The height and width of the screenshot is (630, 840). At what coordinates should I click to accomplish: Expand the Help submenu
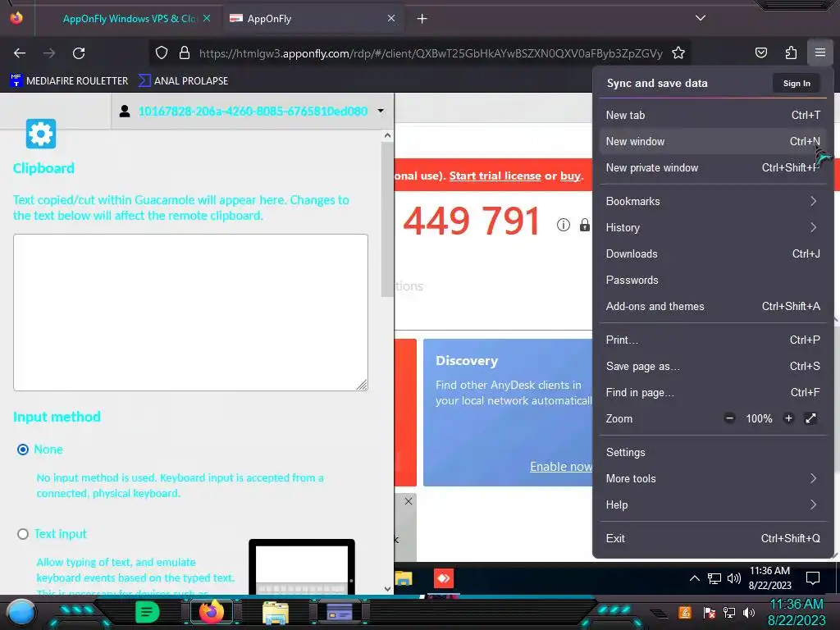tap(713, 505)
